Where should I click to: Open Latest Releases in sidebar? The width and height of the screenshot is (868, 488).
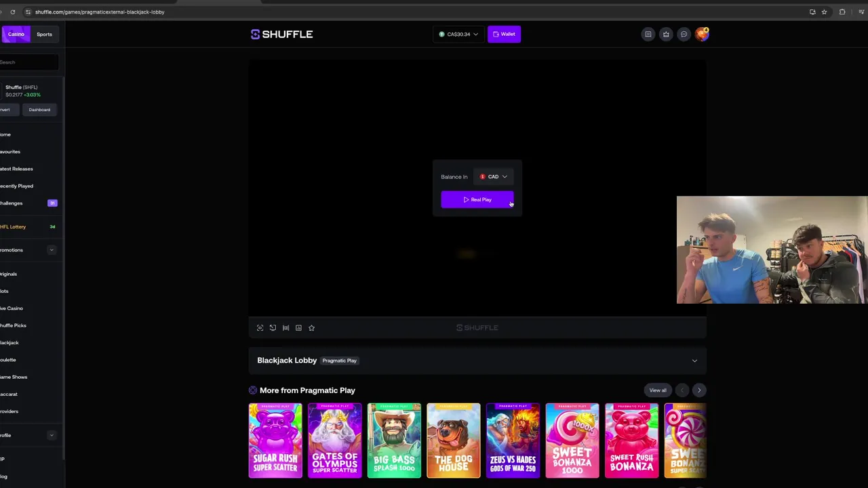pyautogui.click(x=16, y=169)
